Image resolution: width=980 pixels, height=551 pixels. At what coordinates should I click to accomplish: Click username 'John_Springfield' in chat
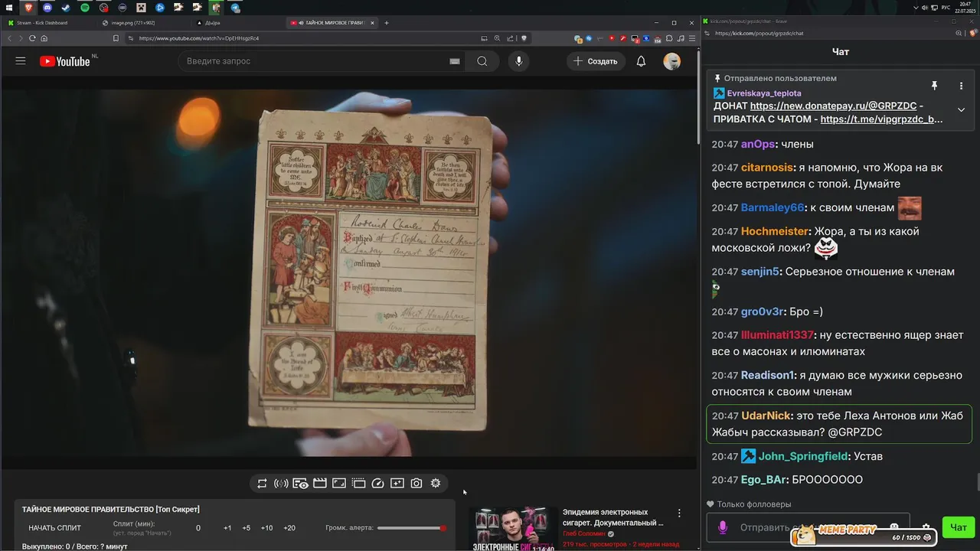pyautogui.click(x=803, y=456)
